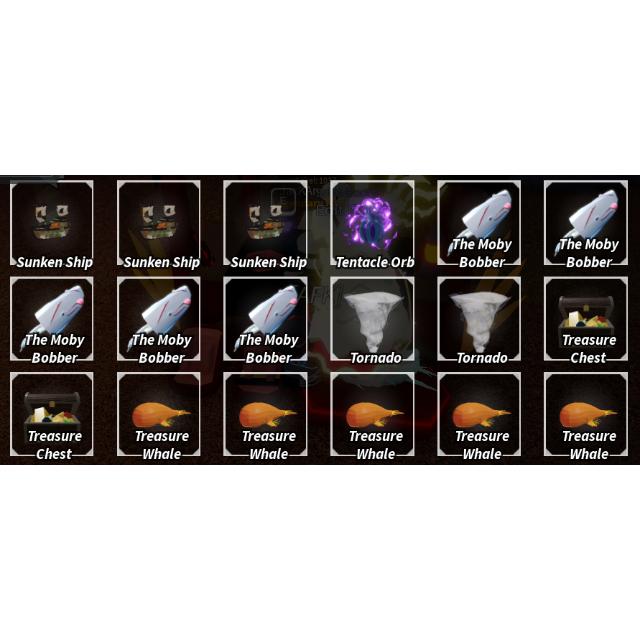Select the Moby Bobber in the top-right corner slot
Image resolution: width=640 pixels, height=640 pixels.
pyautogui.click(x=586, y=223)
